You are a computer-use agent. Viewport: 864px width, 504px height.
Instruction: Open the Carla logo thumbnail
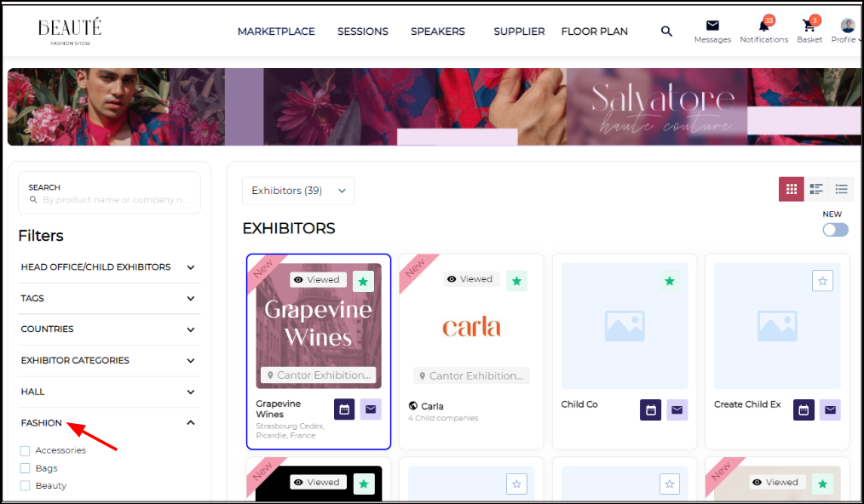pyautogui.click(x=471, y=327)
